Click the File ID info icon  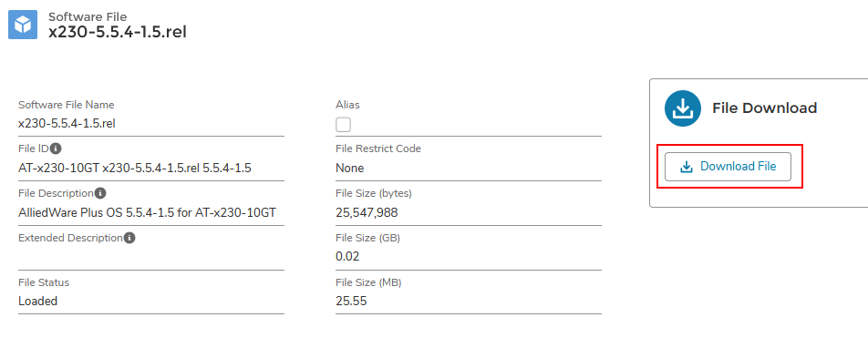(56, 149)
